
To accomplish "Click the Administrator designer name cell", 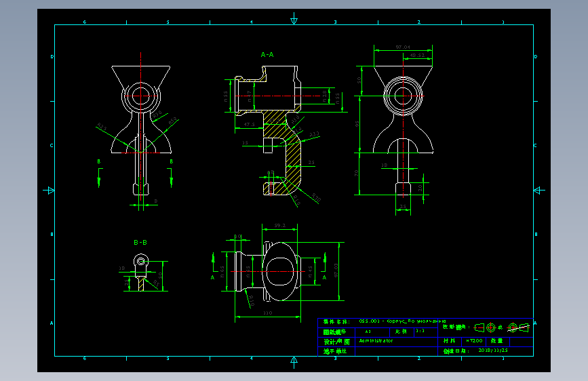I will (396, 342).
